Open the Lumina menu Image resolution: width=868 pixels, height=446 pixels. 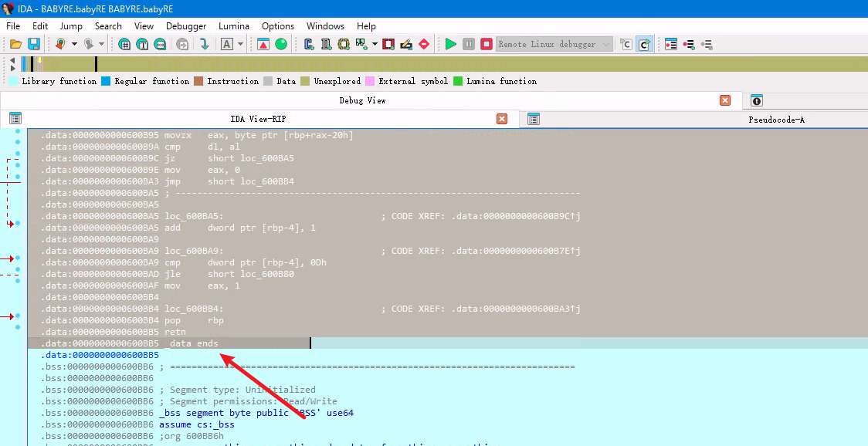point(234,26)
